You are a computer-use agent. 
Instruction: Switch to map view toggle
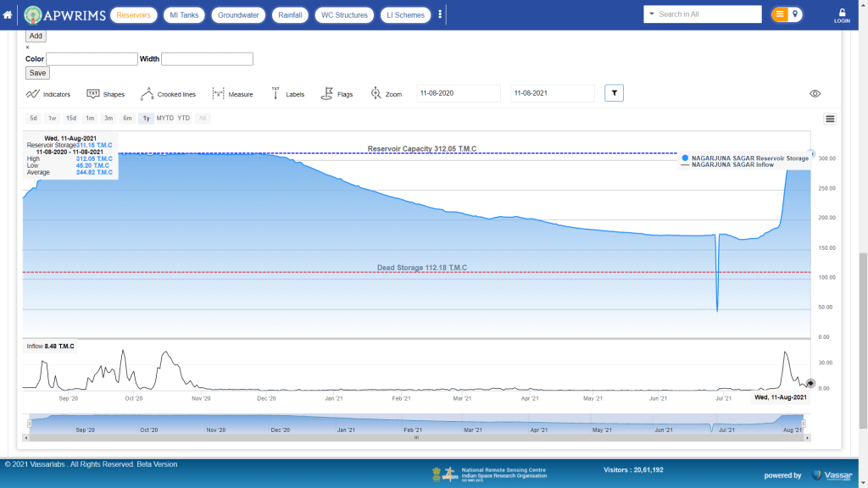click(796, 14)
